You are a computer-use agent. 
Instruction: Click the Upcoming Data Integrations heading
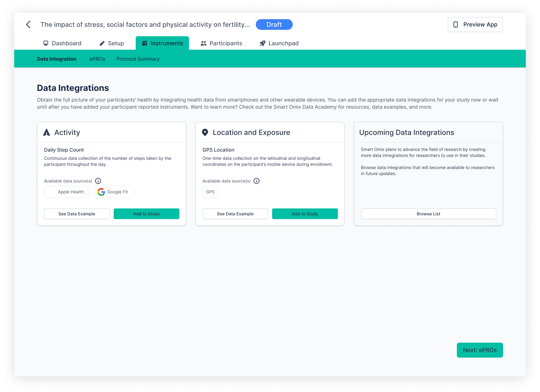[x=406, y=132]
